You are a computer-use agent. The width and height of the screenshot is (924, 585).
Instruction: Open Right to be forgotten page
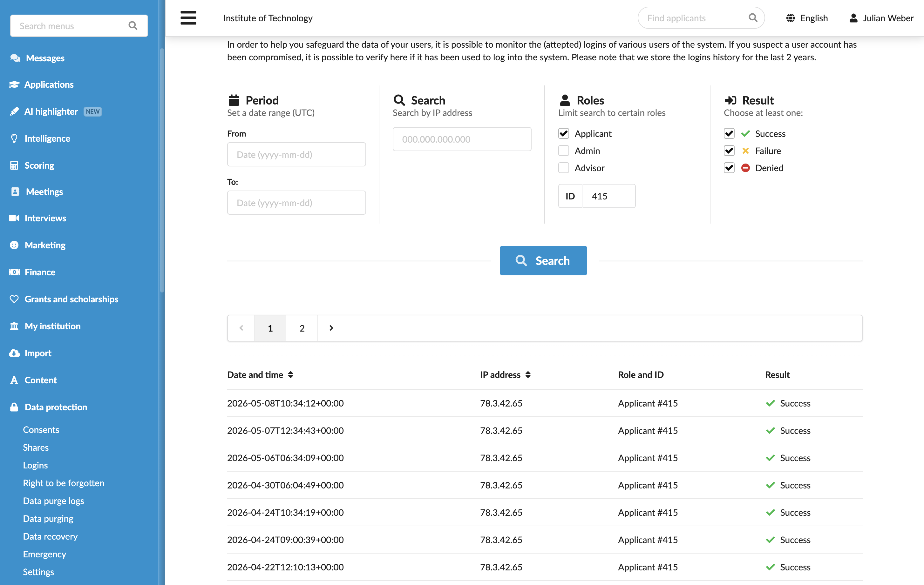point(64,483)
